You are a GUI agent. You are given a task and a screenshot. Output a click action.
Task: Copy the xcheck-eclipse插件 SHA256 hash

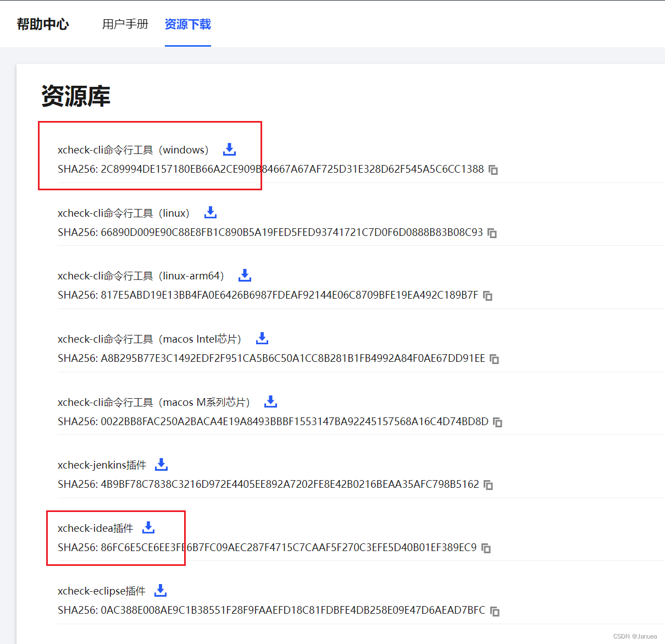tap(494, 611)
